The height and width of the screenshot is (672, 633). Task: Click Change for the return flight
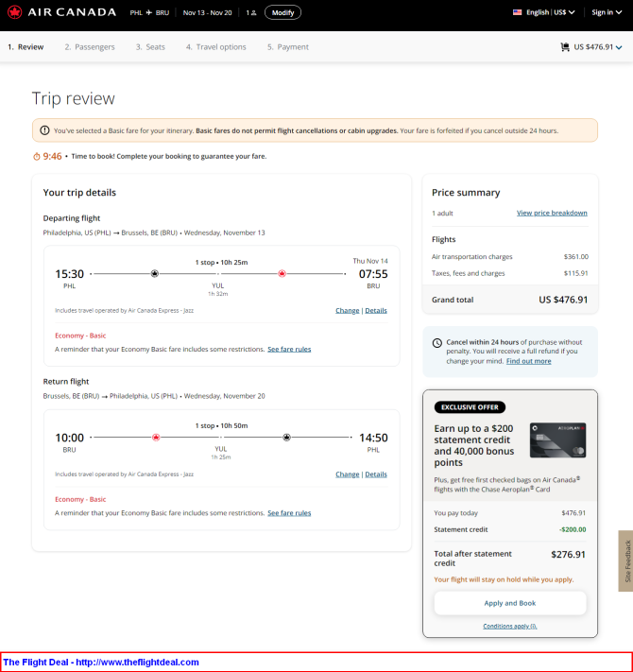[x=348, y=474]
